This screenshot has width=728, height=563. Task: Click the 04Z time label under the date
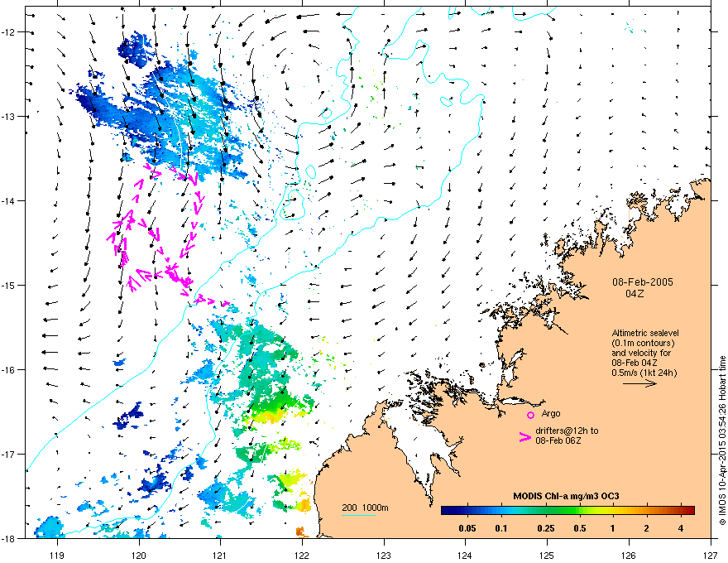[x=635, y=294]
